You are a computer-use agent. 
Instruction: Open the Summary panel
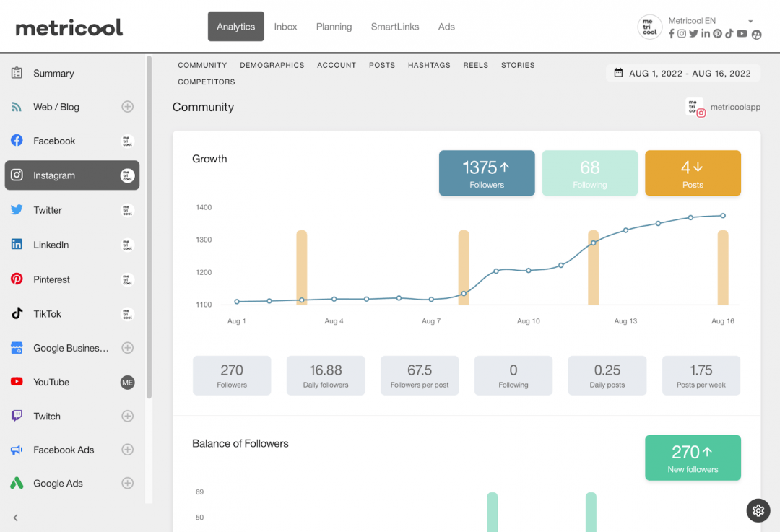(53, 73)
